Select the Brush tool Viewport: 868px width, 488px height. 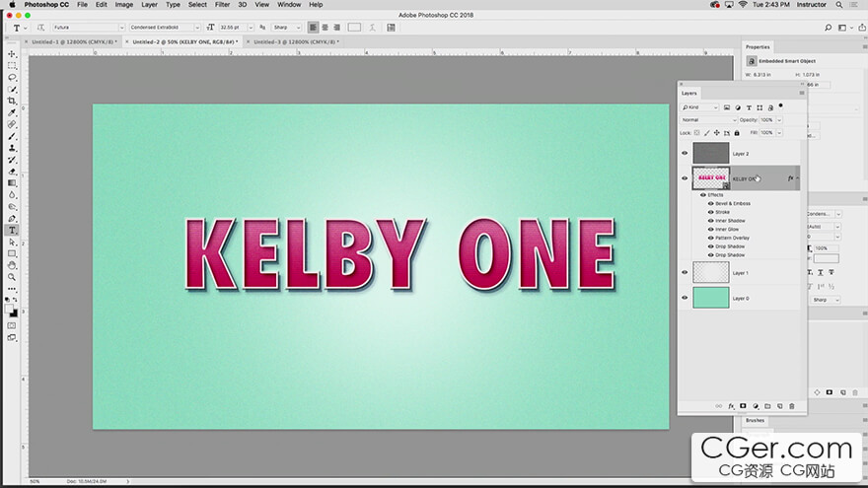coord(12,136)
